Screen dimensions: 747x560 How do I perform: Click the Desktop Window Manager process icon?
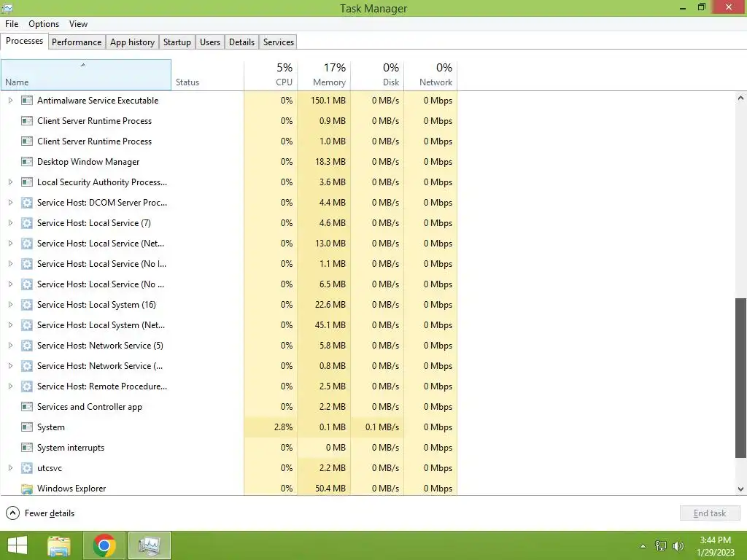point(27,162)
